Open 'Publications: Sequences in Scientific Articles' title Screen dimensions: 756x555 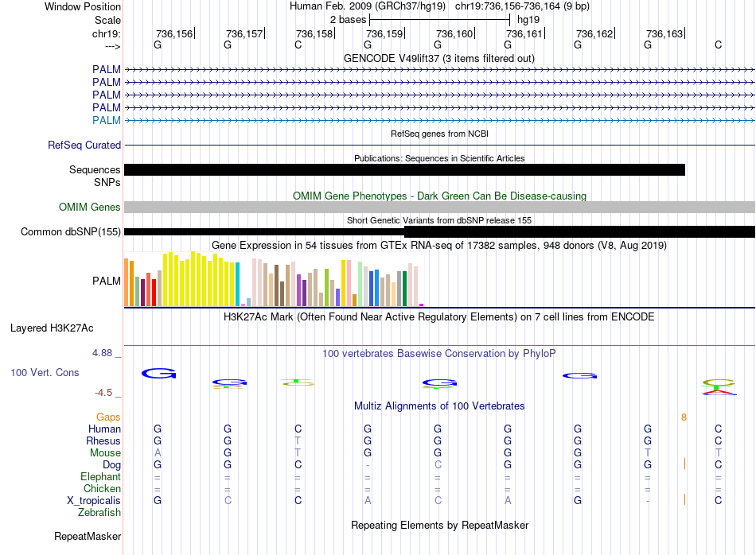[439, 158]
